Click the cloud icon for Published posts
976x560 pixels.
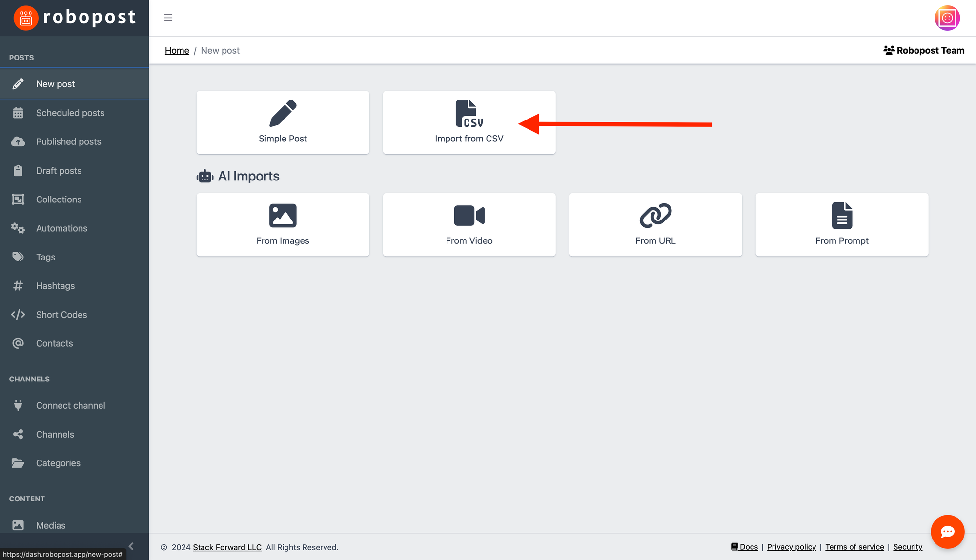coord(18,141)
